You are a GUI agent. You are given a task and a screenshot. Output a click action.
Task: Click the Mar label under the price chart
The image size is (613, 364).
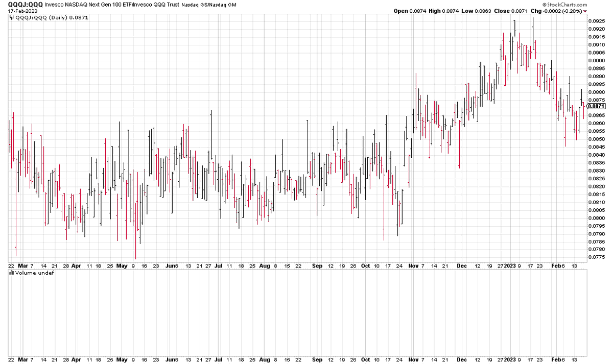[x=23, y=266]
